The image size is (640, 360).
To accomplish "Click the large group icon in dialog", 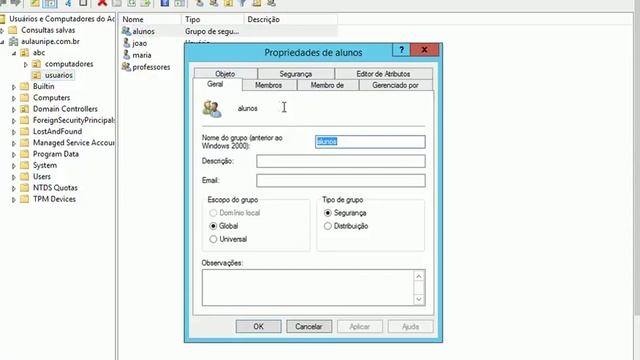I will pos(212,109).
